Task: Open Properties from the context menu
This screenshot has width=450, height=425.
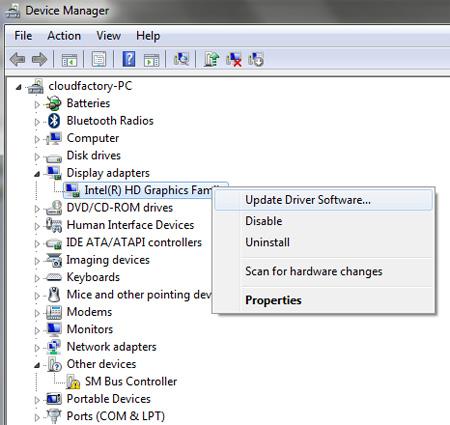Action: (x=323, y=300)
